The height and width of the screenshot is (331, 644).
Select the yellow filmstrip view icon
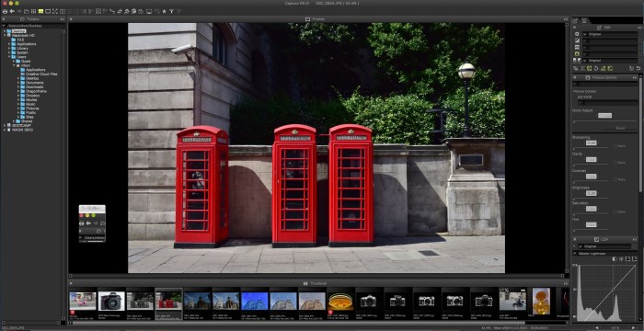[x=40, y=11]
